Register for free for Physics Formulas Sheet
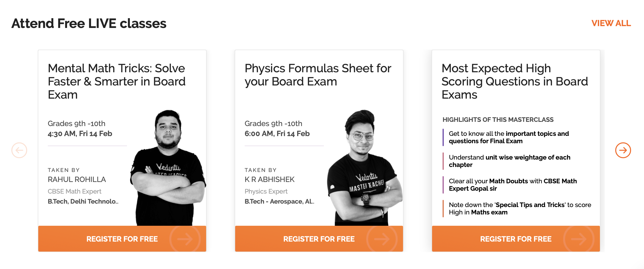This screenshot has width=644, height=269. click(x=319, y=239)
